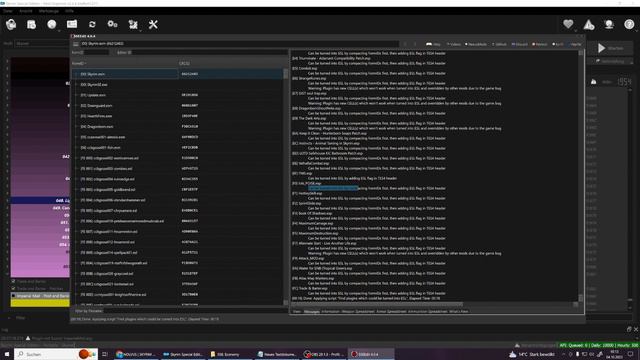This screenshot has width=640, height=360.
Task: Open the Werkzeuge menu
Action: coord(49,11)
